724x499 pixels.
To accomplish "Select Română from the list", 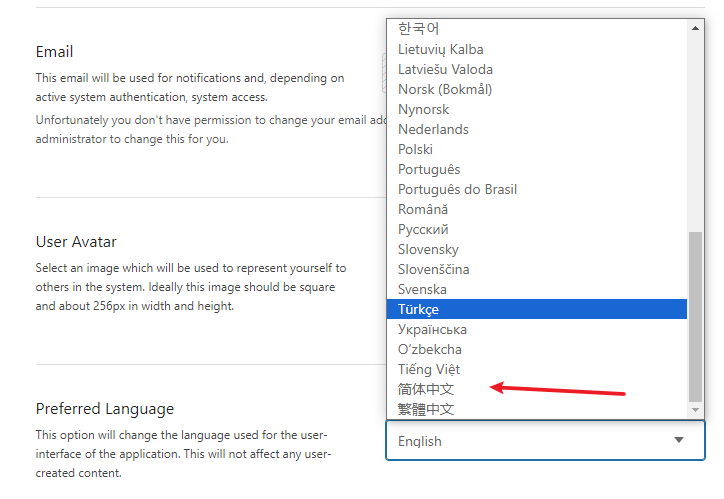I will [x=423, y=209].
